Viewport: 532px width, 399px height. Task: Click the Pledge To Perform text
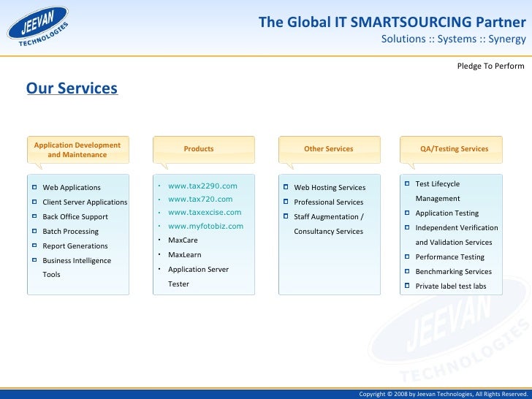point(490,66)
